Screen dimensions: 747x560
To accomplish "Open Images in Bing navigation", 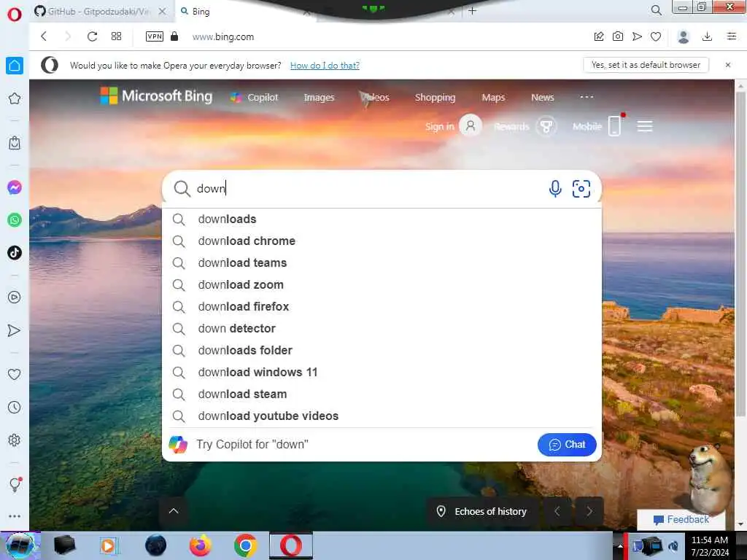I will tap(320, 98).
